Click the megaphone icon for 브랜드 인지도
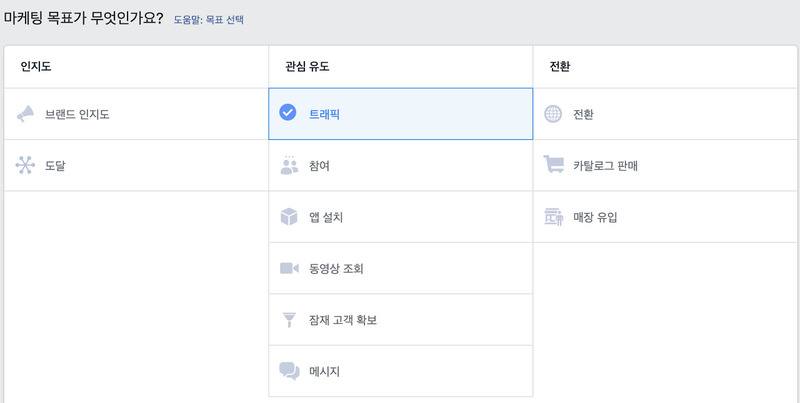The width and height of the screenshot is (800, 403). pos(25,114)
